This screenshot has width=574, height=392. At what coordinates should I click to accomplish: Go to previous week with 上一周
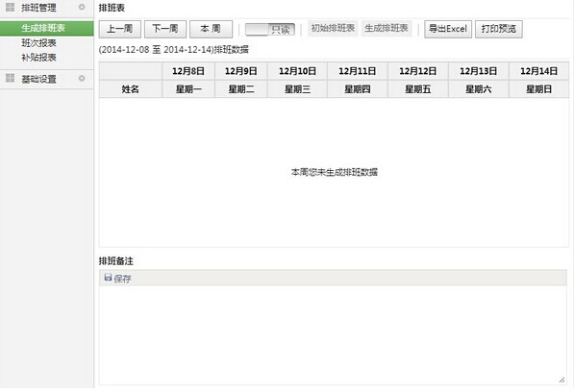[x=120, y=29]
